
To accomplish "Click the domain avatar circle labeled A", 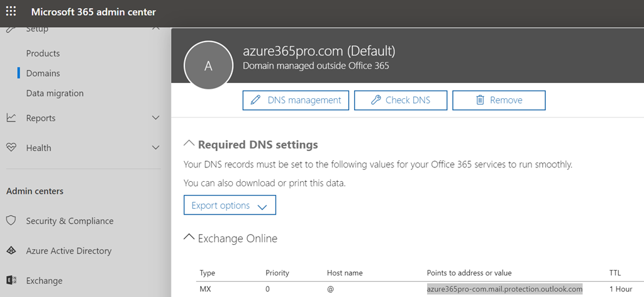I will coord(209,65).
